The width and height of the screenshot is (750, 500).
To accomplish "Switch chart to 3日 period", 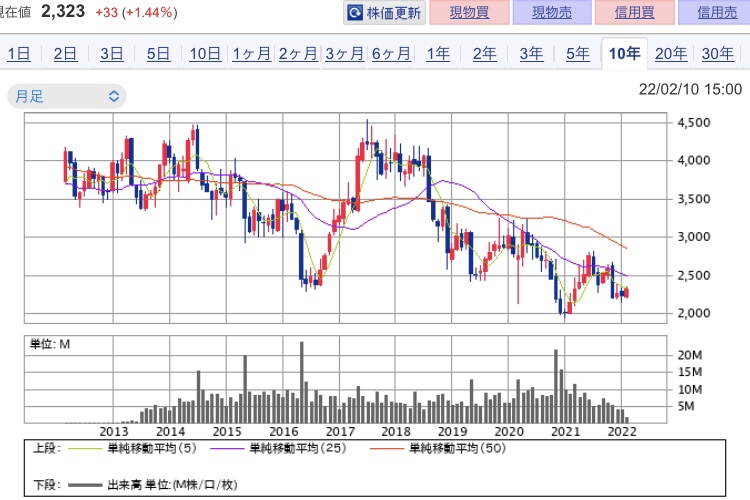I will [111, 54].
